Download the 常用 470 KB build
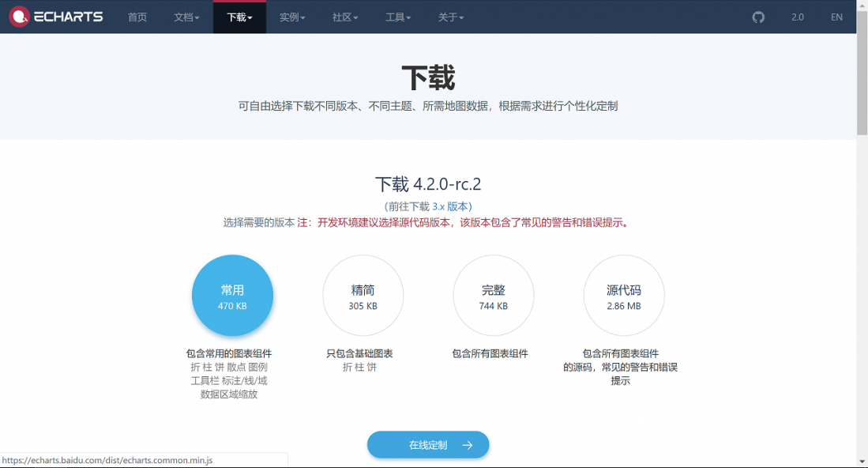Screen dimensions: 868x468 point(232,295)
